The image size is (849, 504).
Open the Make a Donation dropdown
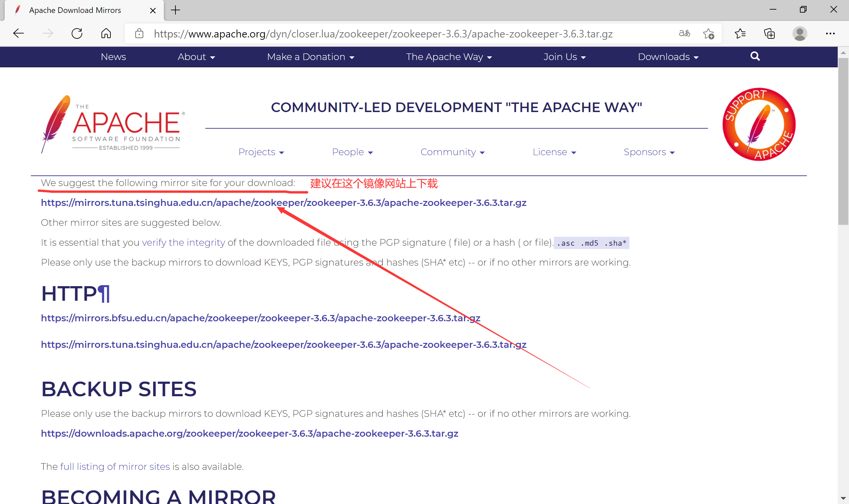310,57
